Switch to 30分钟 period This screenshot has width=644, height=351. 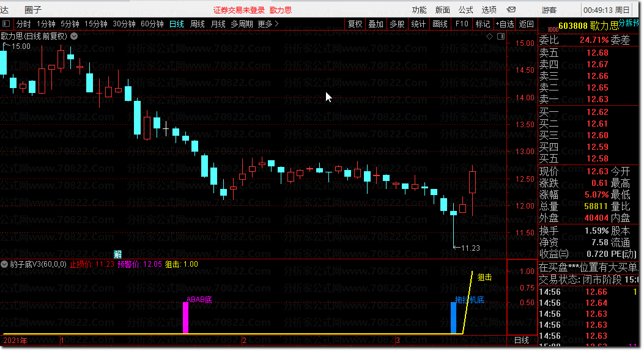tap(124, 24)
